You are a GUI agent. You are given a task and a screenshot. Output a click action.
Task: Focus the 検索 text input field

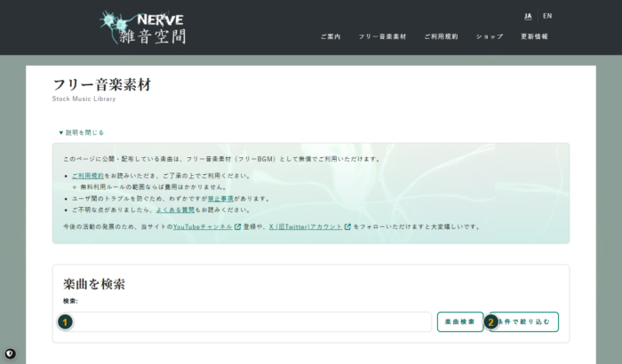pyautogui.click(x=247, y=321)
